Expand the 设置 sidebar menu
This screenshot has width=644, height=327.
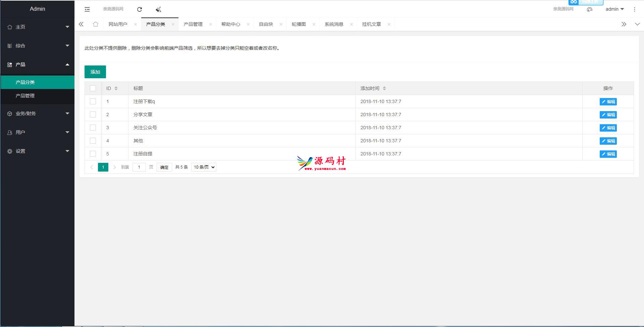(x=37, y=151)
